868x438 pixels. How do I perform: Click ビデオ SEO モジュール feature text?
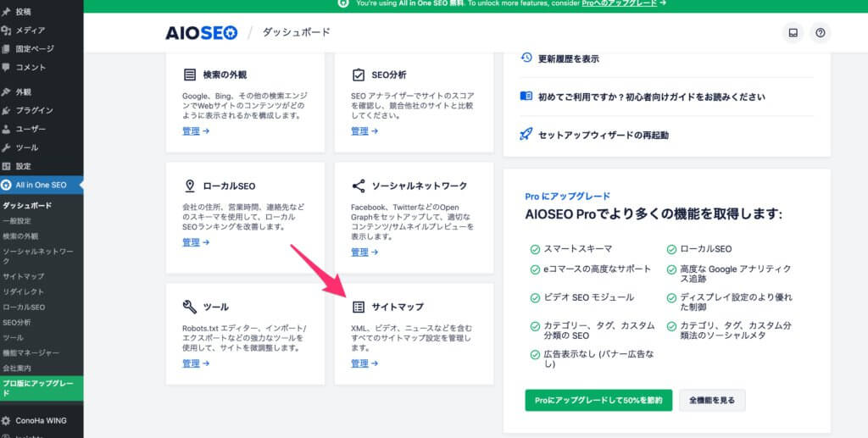click(588, 297)
